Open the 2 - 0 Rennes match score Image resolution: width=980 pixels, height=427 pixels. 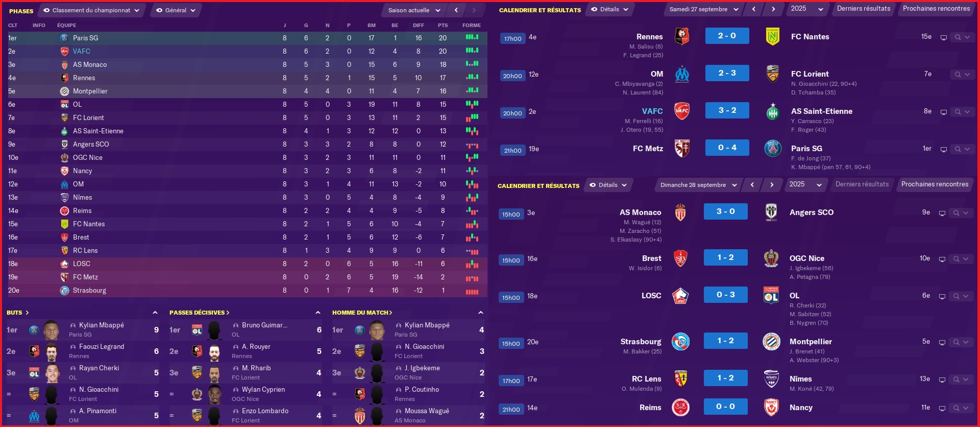[727, 36]
